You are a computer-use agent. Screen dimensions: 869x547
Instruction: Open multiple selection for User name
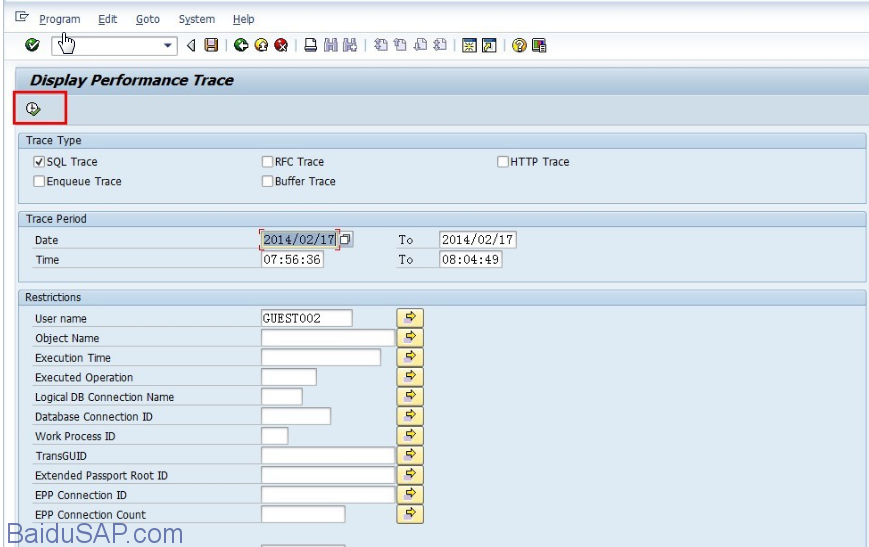point(410,318)
